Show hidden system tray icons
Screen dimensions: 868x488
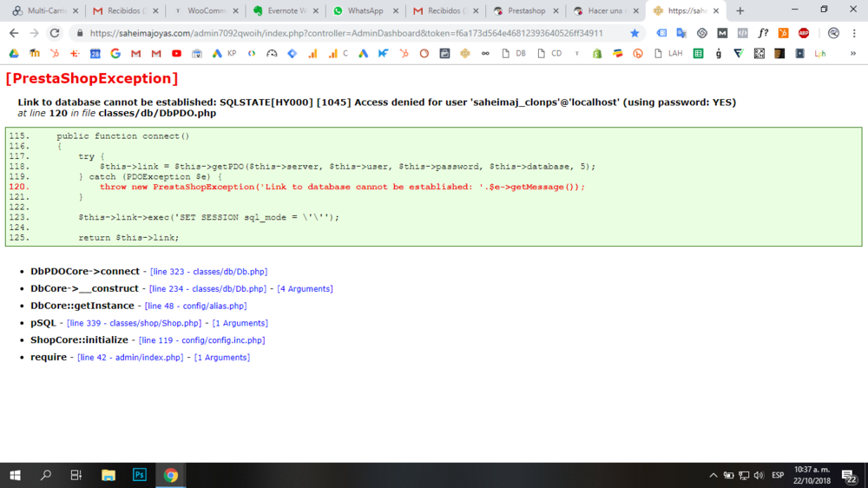pos(713,475)
